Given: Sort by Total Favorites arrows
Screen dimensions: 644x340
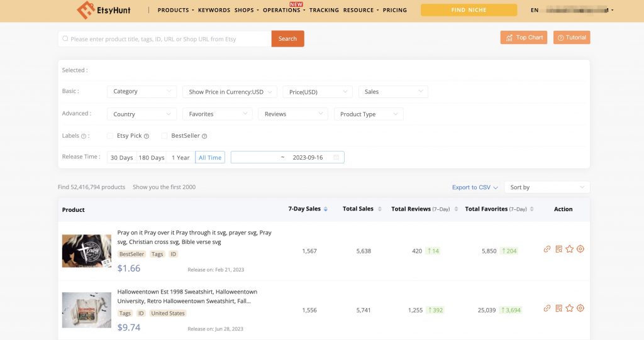Looking at the screenshot, I should (x=531, y=209).
